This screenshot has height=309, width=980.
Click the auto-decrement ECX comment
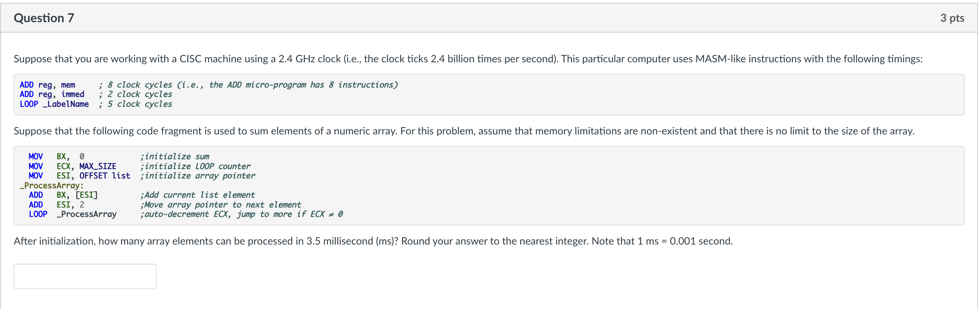click(x=241, y=214)
